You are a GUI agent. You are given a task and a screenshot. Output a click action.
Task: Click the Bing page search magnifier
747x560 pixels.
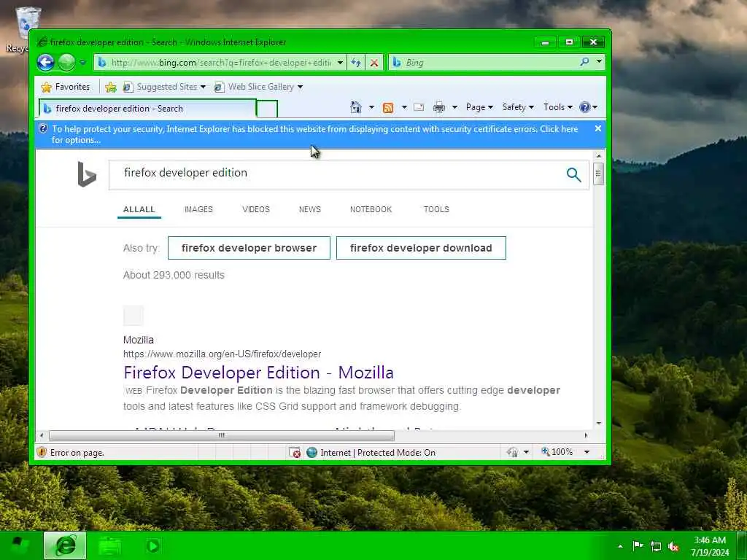point(573,175)
